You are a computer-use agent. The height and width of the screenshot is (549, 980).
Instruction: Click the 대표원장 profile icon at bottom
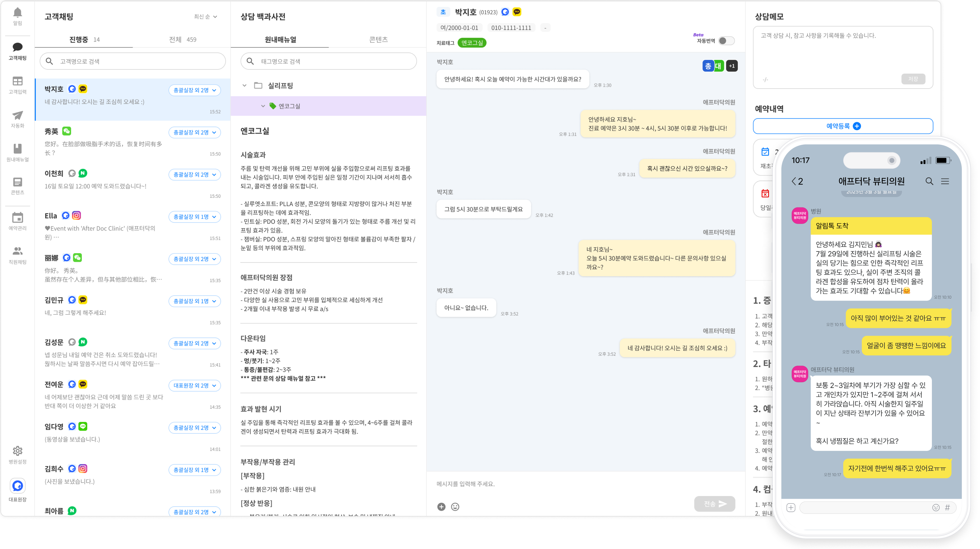[x=18, y=486]
